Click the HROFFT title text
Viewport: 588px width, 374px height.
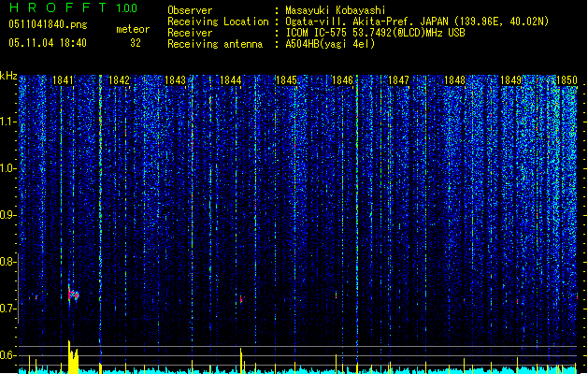(x=58, y=7)
